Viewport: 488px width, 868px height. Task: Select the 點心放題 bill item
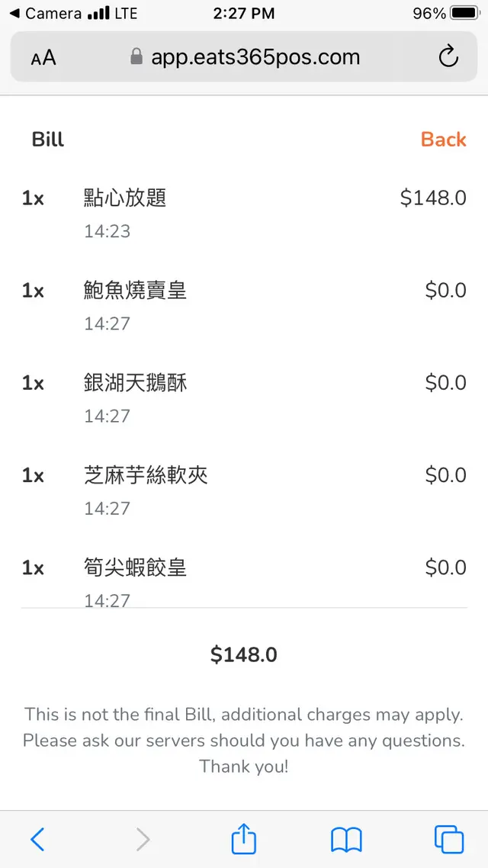click(x=125, y=198)
